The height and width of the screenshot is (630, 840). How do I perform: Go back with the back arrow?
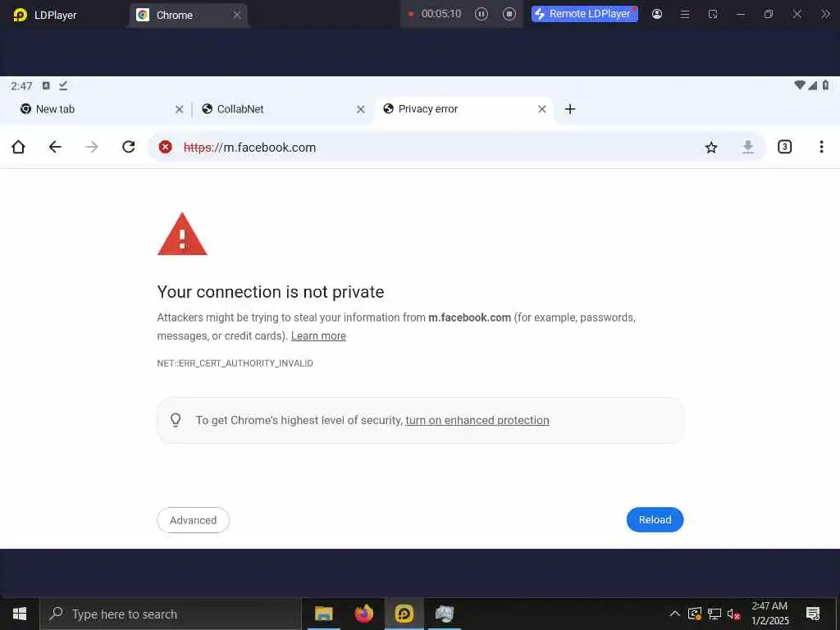point(55,147)
